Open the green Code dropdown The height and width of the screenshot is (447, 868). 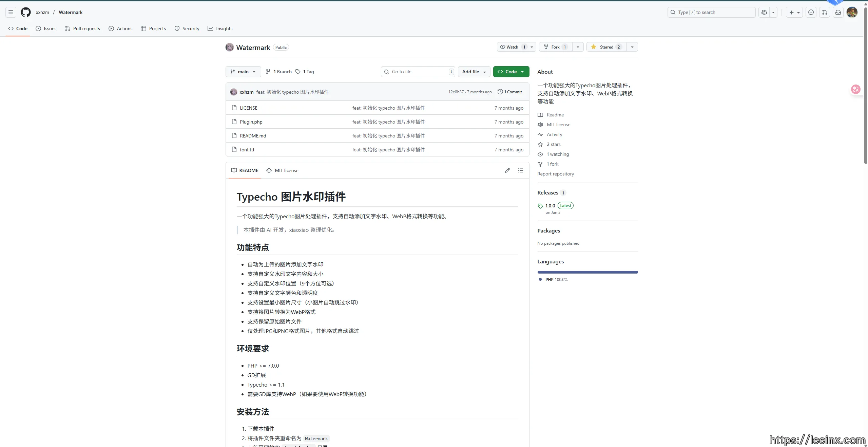click(511, 72)
